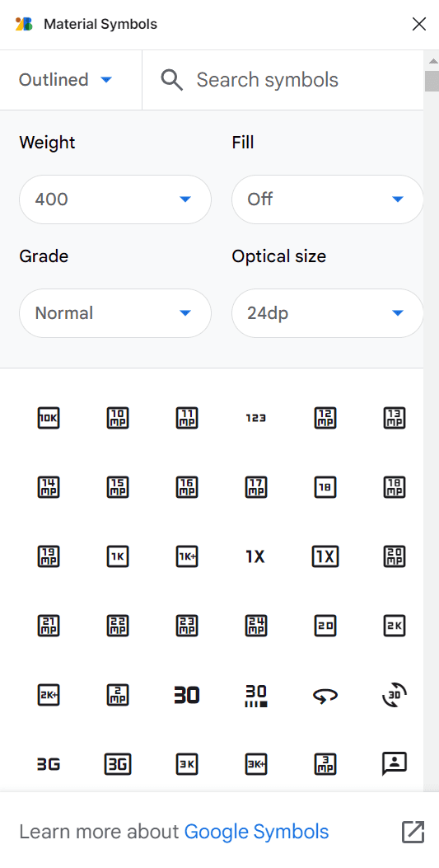Select the 10K icon symbol
439x868 pixels.
pos(49,418)
